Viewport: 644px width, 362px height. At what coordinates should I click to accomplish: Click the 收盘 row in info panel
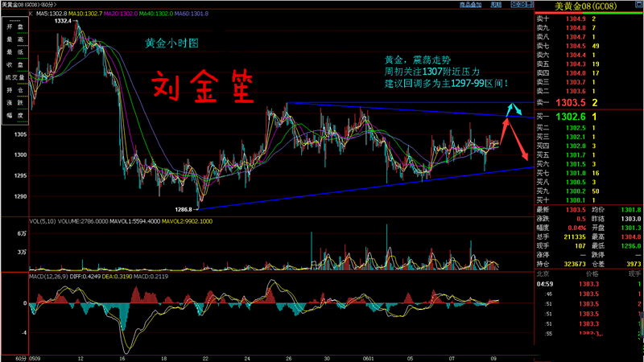15,65
